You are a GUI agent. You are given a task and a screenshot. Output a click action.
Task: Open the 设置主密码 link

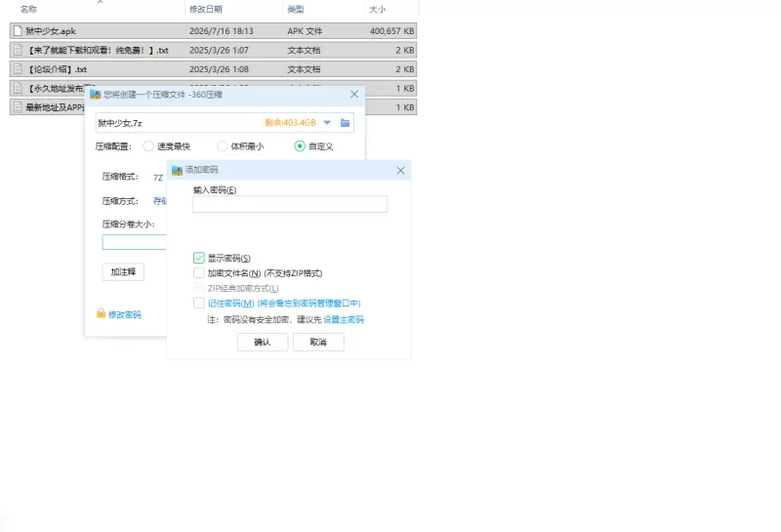344,320
